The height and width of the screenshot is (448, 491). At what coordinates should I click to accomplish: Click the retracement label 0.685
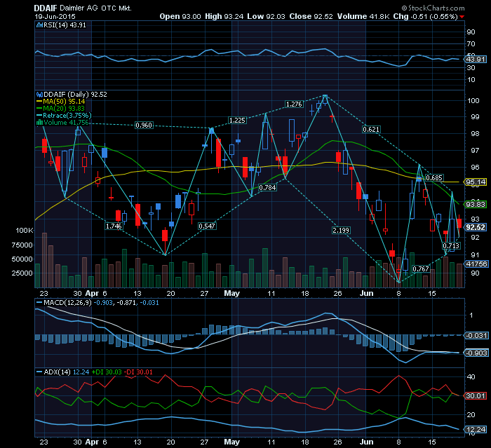[x=434, y=178]
